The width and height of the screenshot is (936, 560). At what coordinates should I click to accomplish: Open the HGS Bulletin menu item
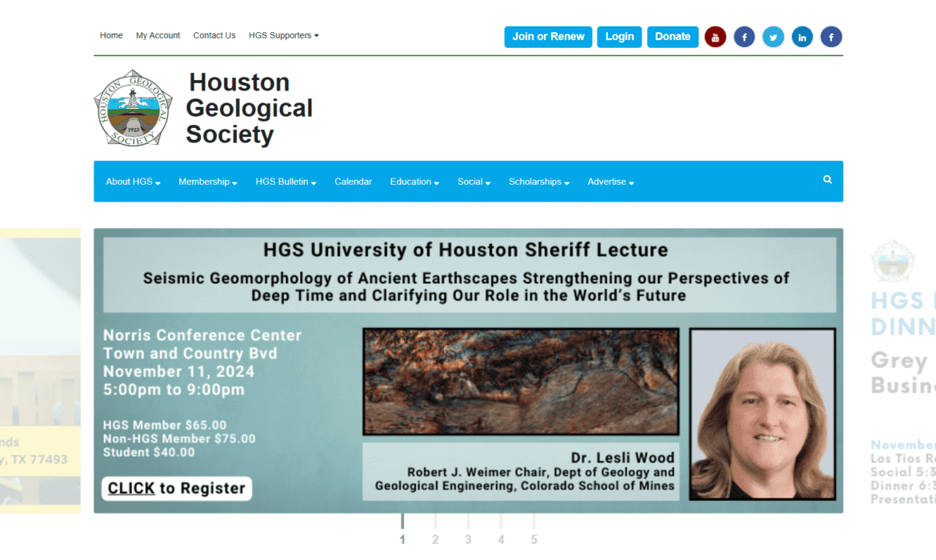(x=285, y=182)
